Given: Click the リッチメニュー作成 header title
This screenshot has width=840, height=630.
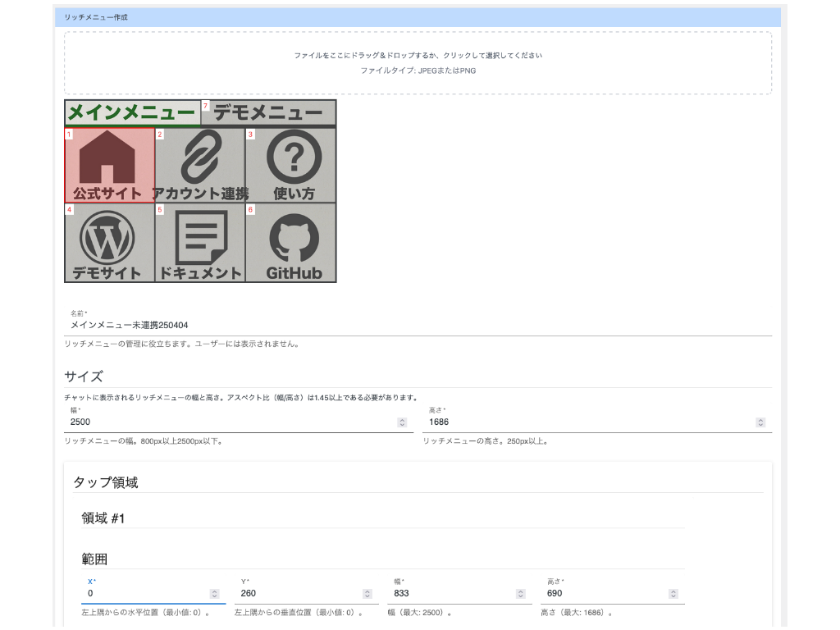Looking at the screenshot, I should click(x=96, y=17).
